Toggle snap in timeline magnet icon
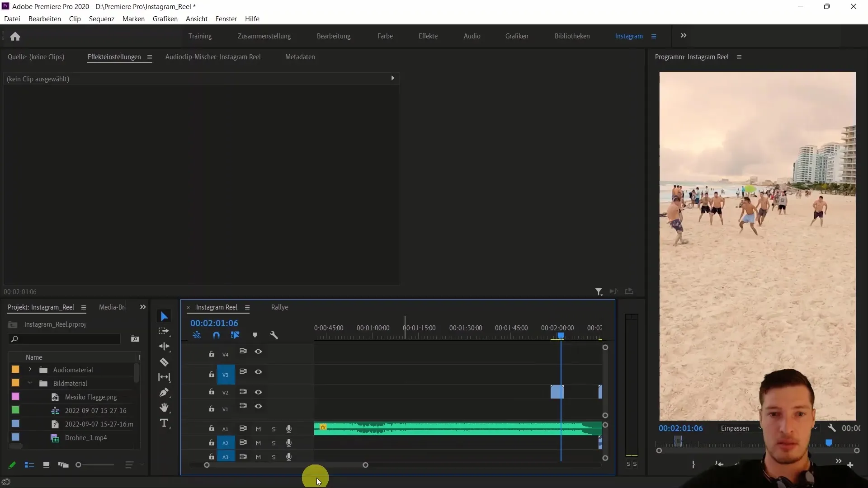Screen dimensions: 868x488 point(216,335)
